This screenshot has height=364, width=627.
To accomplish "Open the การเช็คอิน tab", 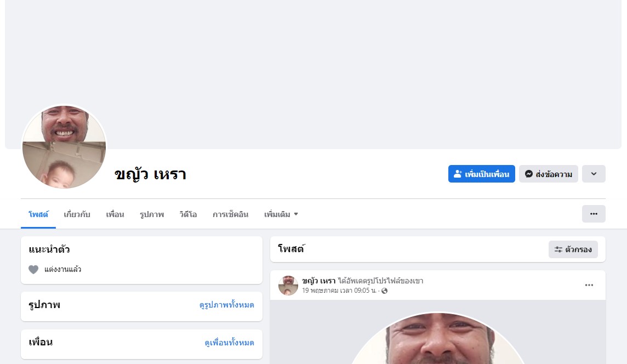I will (230, 214).
